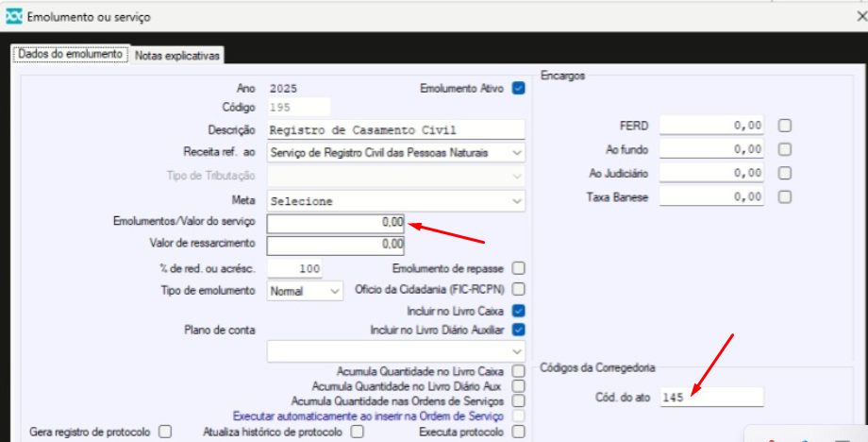The width and height of the screenshot is (868, 442).
Task: Expand the Plano de conta dropdown
Action: pyautogui.click(x=396, y=351)
